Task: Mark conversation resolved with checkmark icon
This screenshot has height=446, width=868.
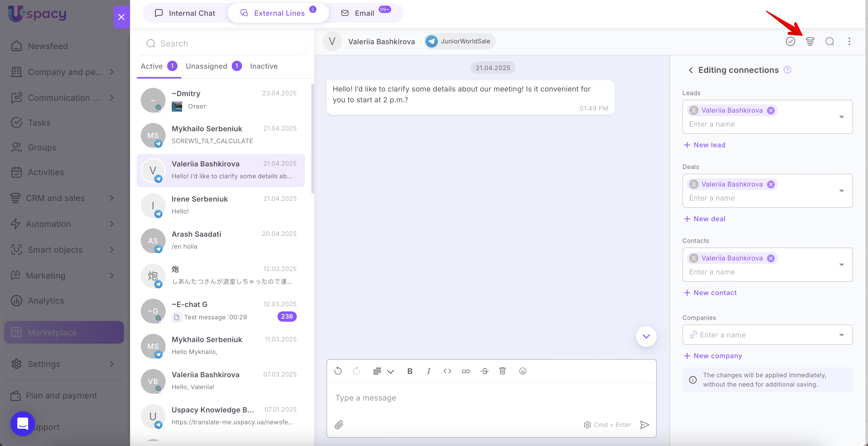Action: coord(790,41)
